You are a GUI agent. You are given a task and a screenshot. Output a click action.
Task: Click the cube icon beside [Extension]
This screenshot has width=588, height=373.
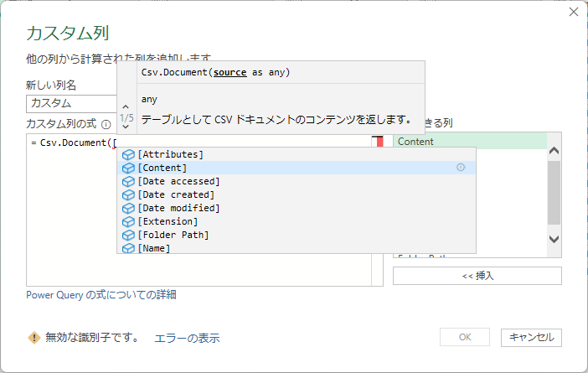tap(128, 221)
